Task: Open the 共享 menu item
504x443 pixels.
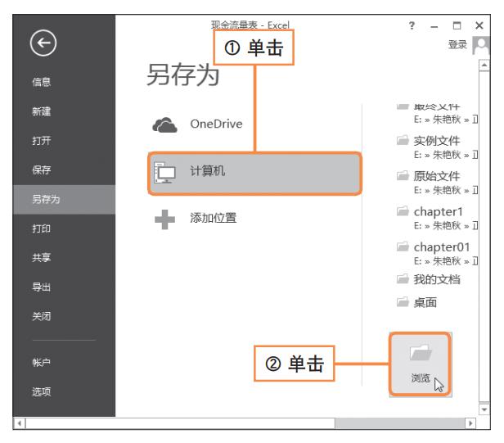Action: point(42,257)
